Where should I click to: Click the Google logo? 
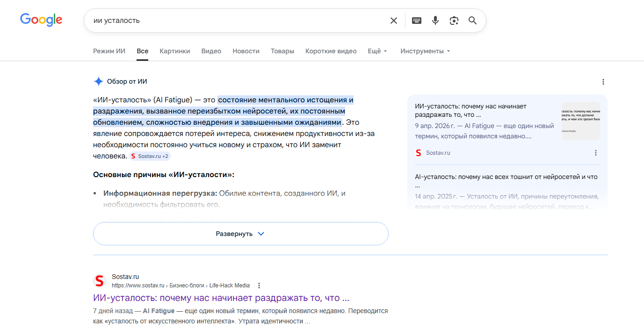click(x=41, y=20)
